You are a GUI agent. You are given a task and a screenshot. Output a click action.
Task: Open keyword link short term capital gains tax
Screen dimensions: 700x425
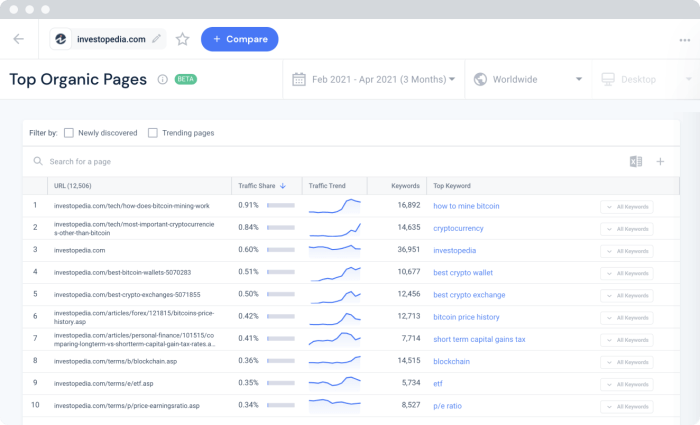coord(479,339)
